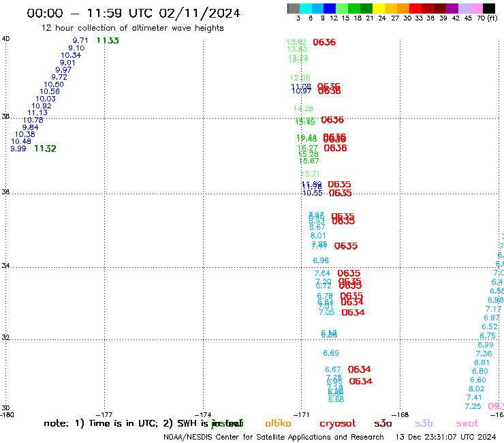Select the timestamp '13 Dec 23:31:07 UTC 2024'
This screenshot has width=504, height=443.
coord(445,438)
